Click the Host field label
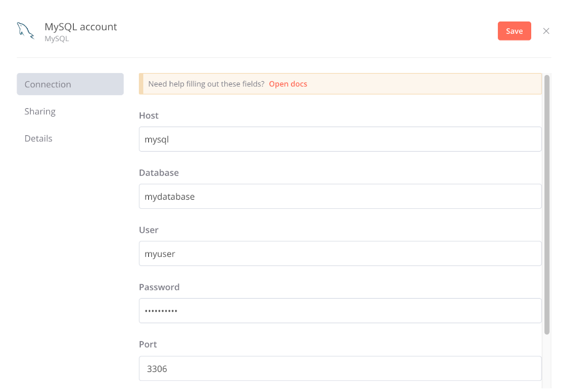573x392 pixels. pyautogui.click(x=148, y=115)
